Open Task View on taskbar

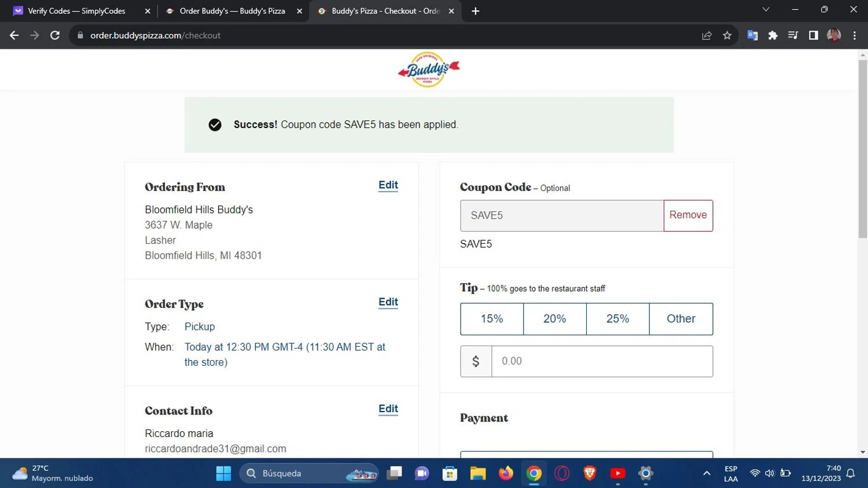coord(395,474)
